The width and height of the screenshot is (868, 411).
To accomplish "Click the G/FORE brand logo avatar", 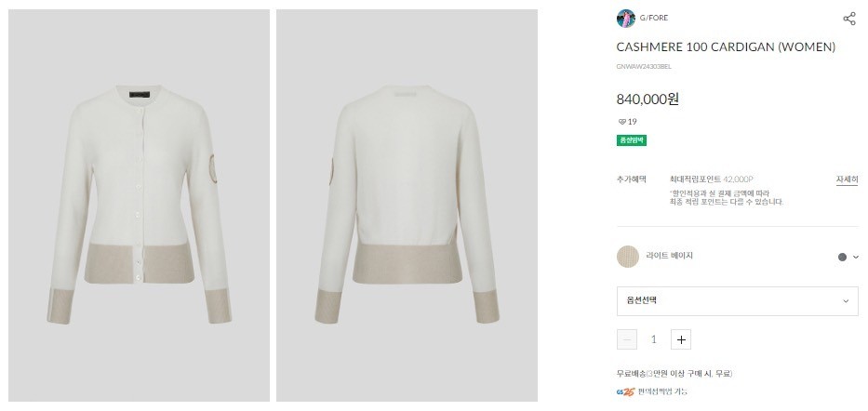I will tap(625, 19).
